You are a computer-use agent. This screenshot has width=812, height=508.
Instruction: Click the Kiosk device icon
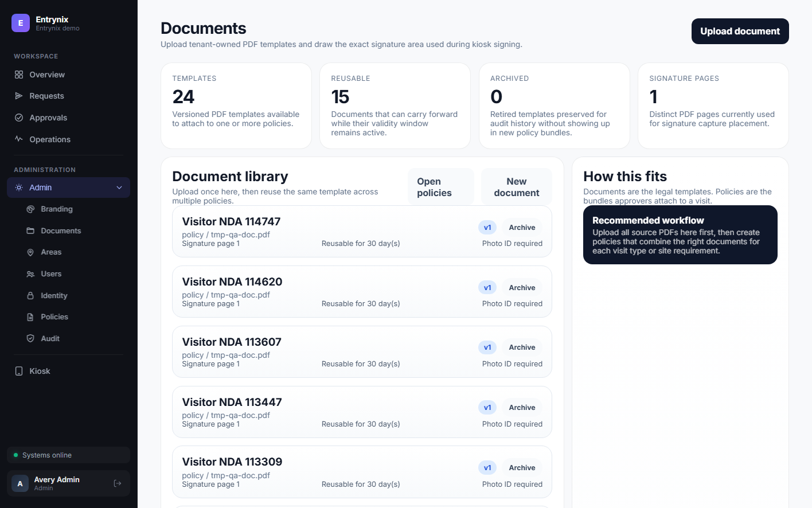point(19,371)
